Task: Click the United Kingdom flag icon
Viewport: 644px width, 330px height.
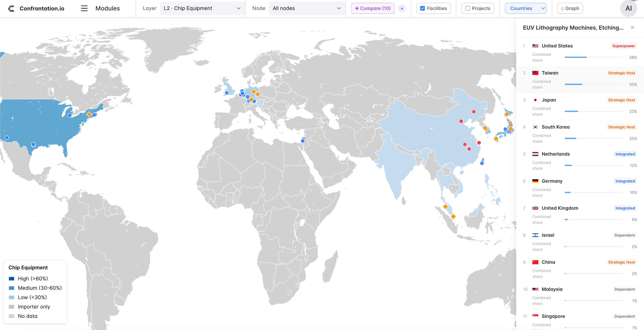Action: click(x=535, y=208)
